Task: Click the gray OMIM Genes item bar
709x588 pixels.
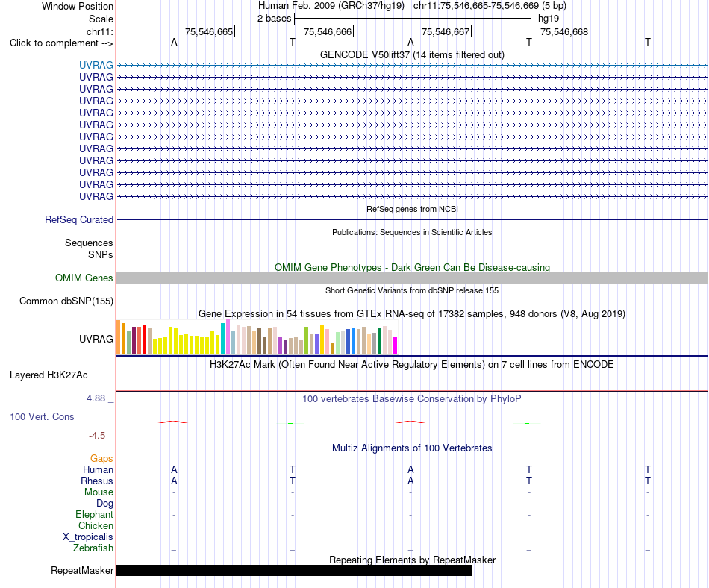Action: [x=412, y=278]
